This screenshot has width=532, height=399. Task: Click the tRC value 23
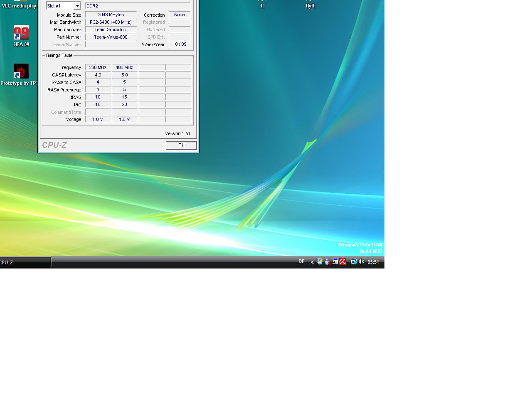pos(124,104)
